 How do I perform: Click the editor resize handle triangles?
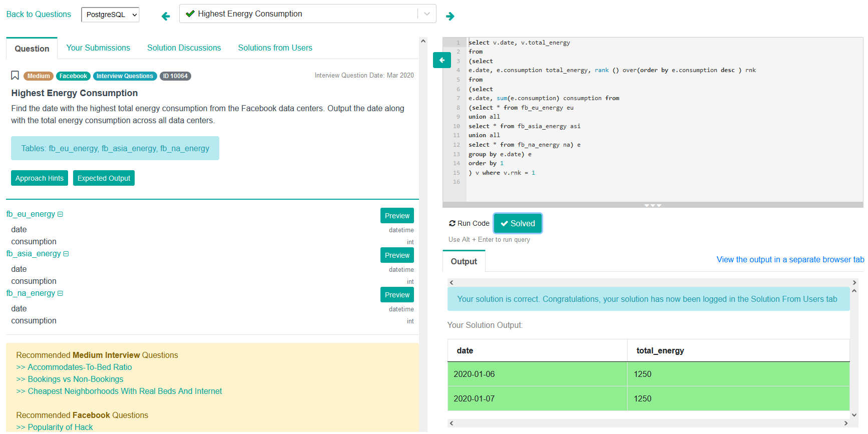(653, 205)
